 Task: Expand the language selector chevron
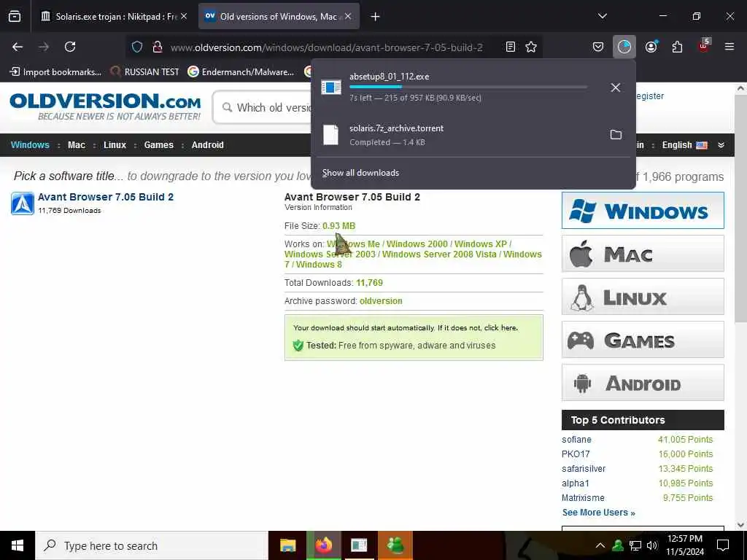coord(721,145)
